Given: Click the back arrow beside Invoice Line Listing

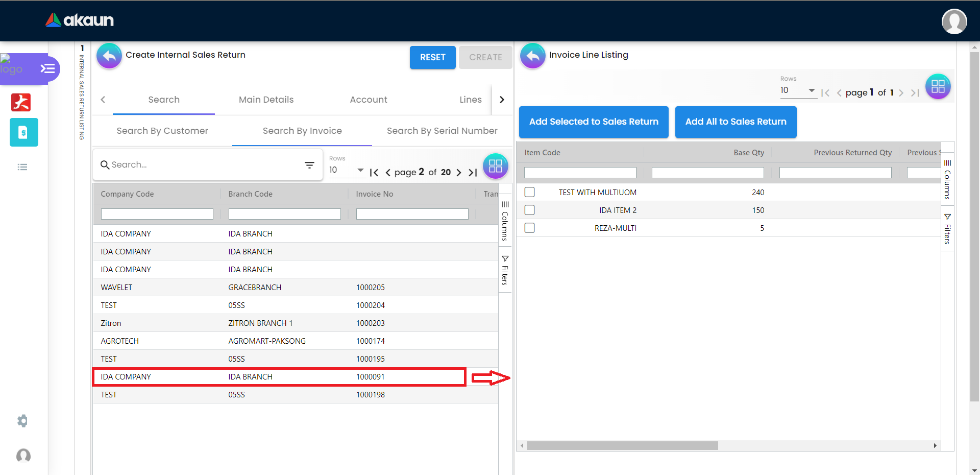Looking at the screenshot, I should [x=532, y=56].
